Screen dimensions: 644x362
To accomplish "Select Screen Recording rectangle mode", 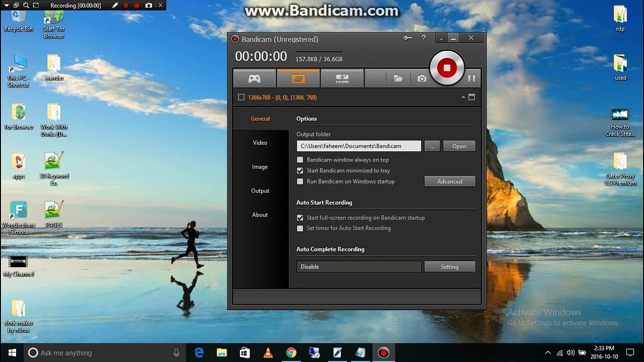I will click(298, 78).
